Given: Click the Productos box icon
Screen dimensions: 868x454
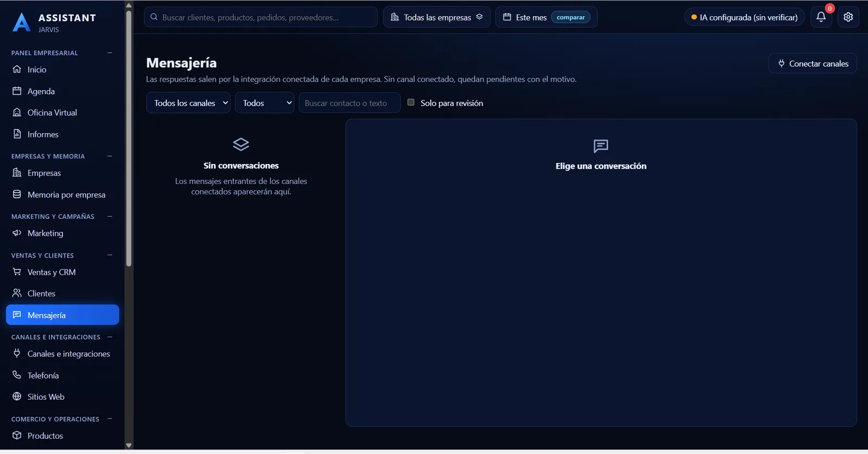Looking at the screenshot, I should coord(17,435).
